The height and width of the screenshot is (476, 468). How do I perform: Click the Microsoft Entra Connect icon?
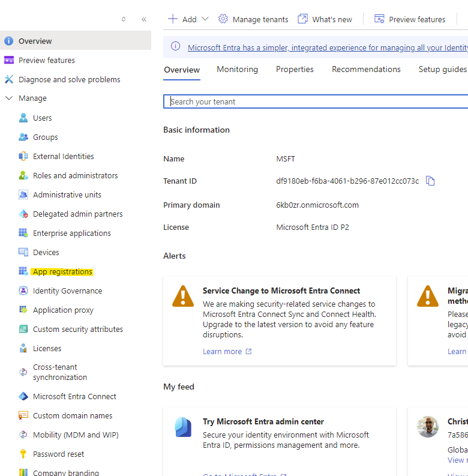click(23, 396)
